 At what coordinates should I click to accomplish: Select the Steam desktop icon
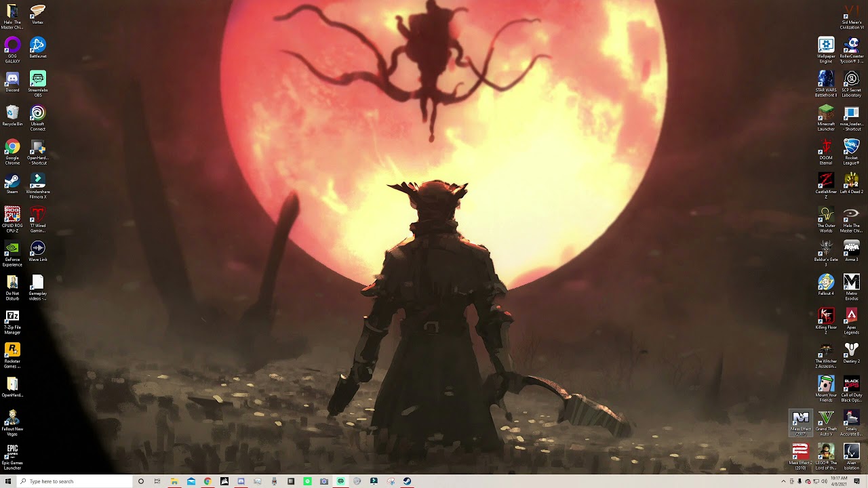[12, 184]
